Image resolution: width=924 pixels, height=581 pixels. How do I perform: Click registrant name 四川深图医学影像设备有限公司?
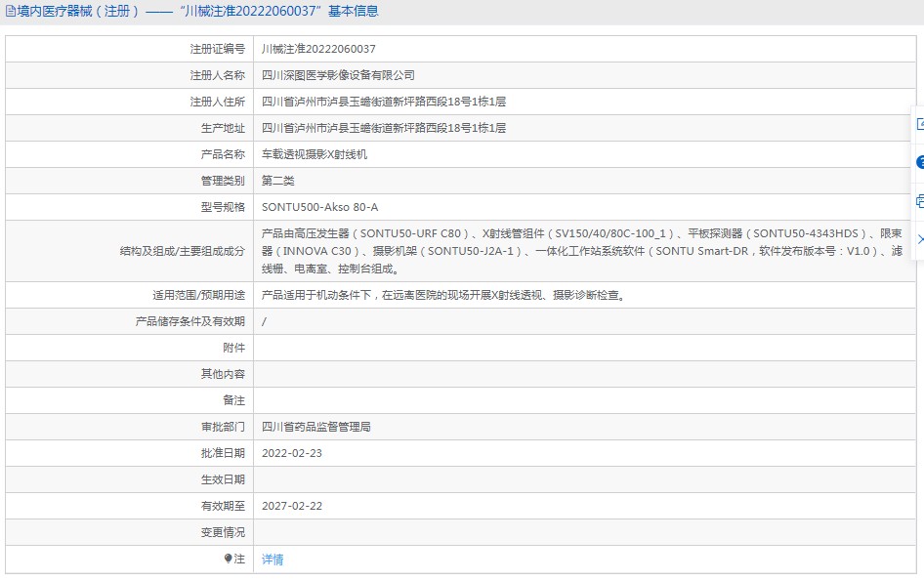click(338, 75)
